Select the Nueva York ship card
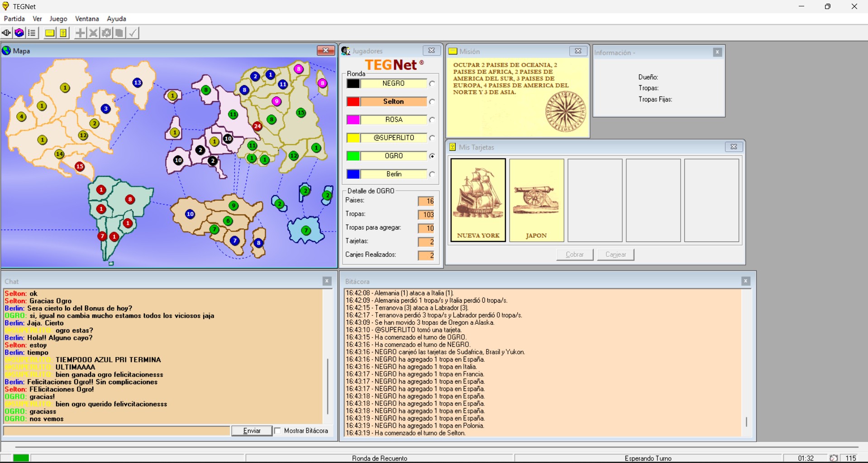Viewport: 868px width, 463px height. click(x=478, y=200)
